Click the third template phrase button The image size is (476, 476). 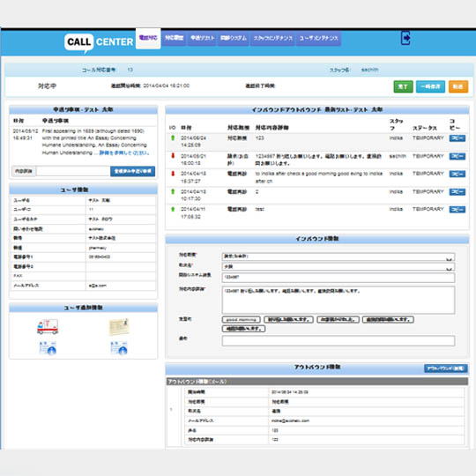[x=338, y=320]
